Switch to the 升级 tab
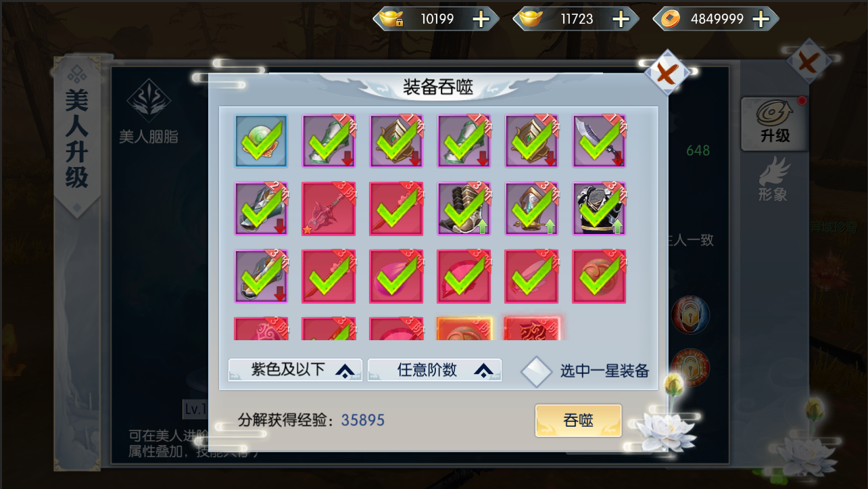868x489 pixels. point(775,124)
